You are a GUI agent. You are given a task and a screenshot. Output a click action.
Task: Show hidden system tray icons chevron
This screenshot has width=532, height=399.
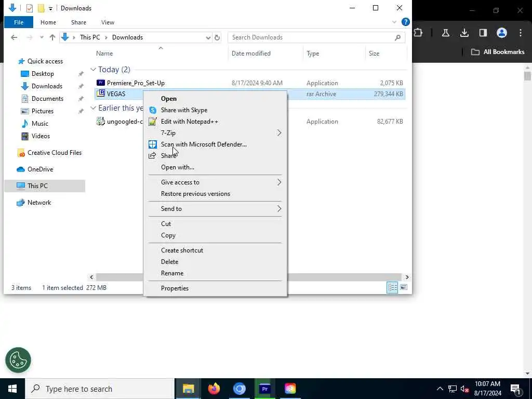(x=440, y=389)
